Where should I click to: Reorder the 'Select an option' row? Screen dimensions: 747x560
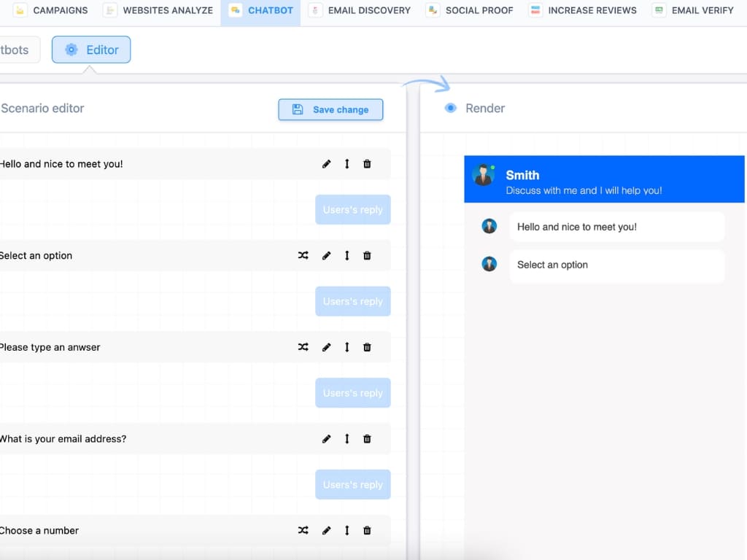point(347,255)
